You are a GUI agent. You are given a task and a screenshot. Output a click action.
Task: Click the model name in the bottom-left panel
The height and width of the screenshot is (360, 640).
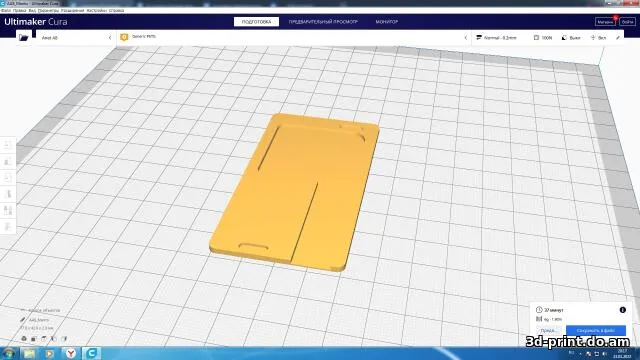coord(39,320)
